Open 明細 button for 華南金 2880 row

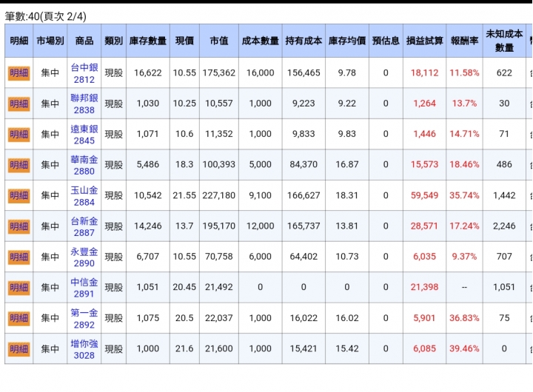click(19, 165)
